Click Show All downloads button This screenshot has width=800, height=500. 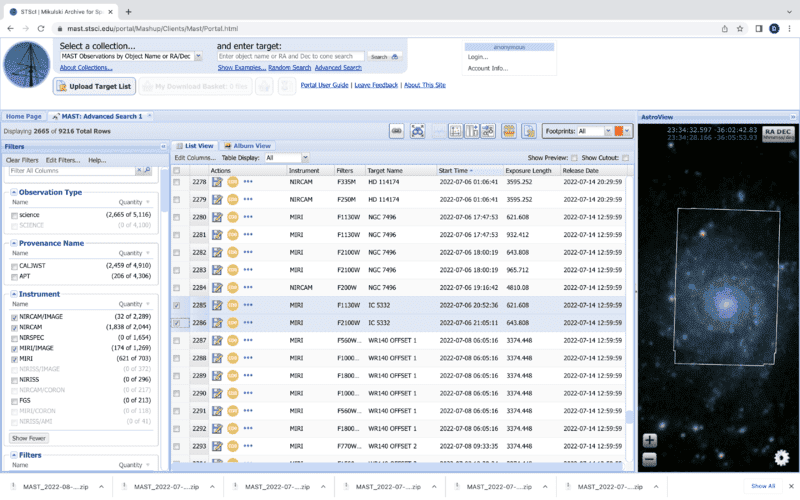pos(763,486)
